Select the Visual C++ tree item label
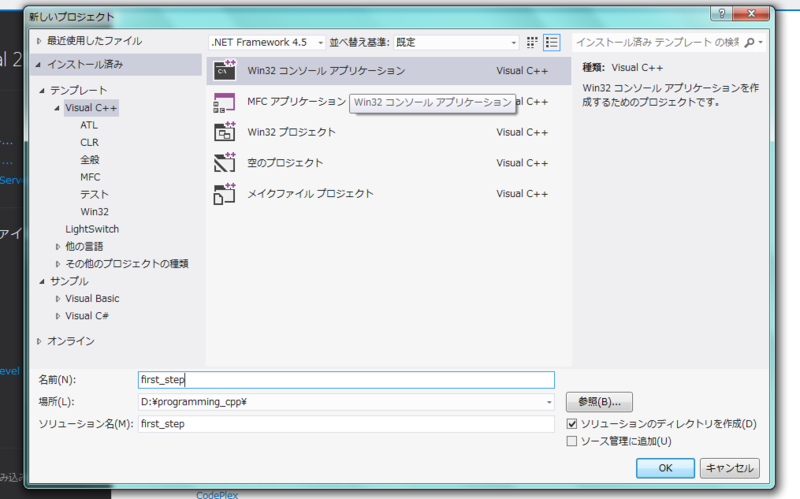This screenshot has width=800, height=499. [91, 108]
